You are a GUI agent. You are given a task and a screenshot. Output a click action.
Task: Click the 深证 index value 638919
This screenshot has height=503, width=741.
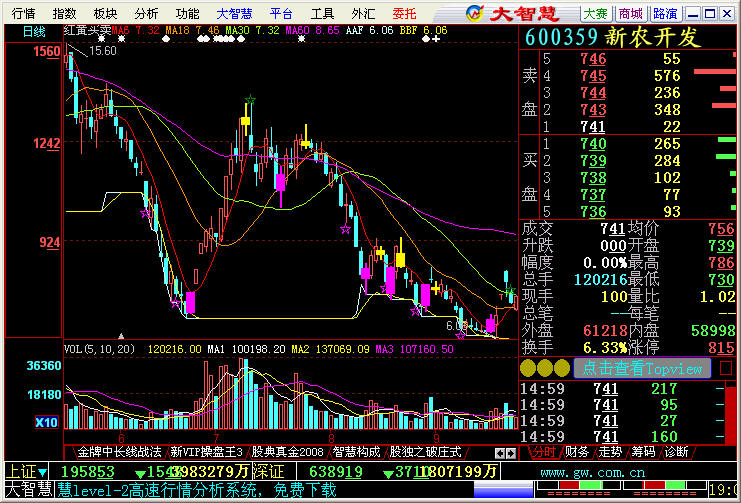pyautogui.click(x=336, y=472)
